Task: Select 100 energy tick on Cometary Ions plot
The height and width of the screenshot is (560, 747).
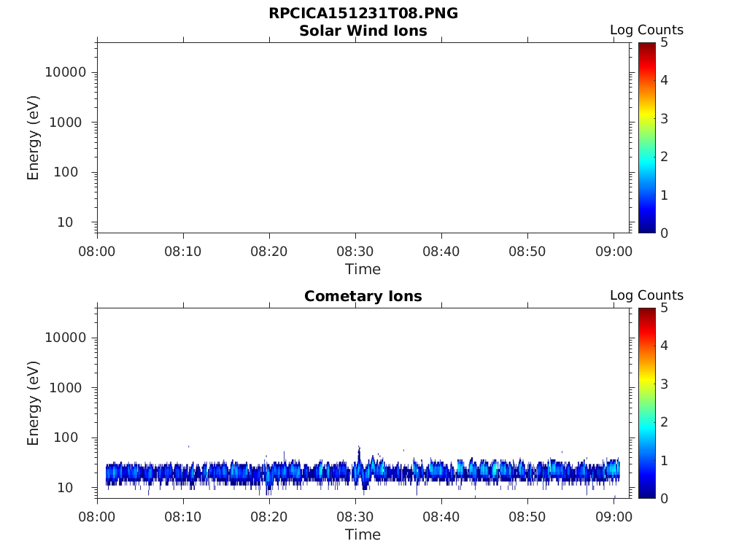Action: pyautogui.click(x=66, y=437)
